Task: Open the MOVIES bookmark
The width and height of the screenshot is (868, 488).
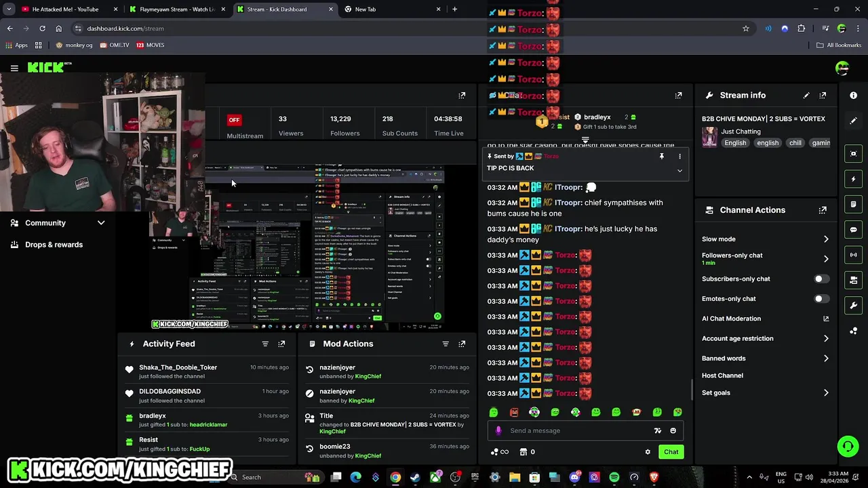Action: tap(150, 45)
